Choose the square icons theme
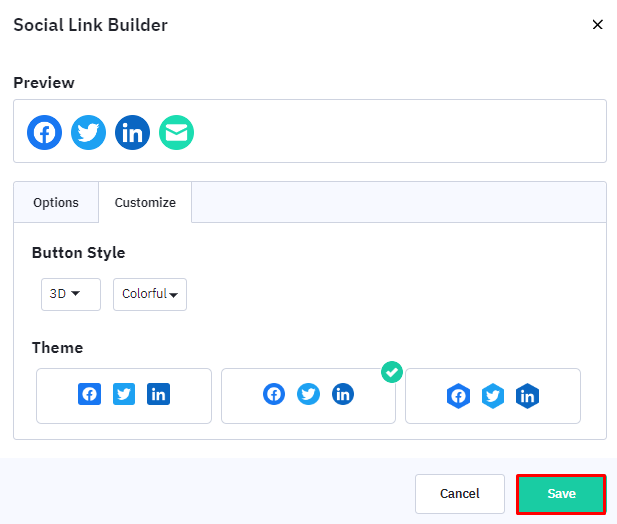Screen dimensions: 617x524 tap(124, 396)
